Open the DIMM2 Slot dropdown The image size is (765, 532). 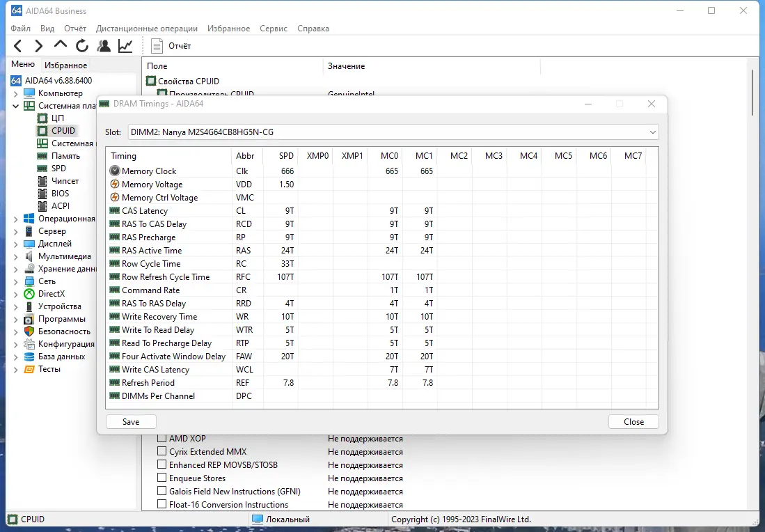pyautogui.click(x=393, y=132)
